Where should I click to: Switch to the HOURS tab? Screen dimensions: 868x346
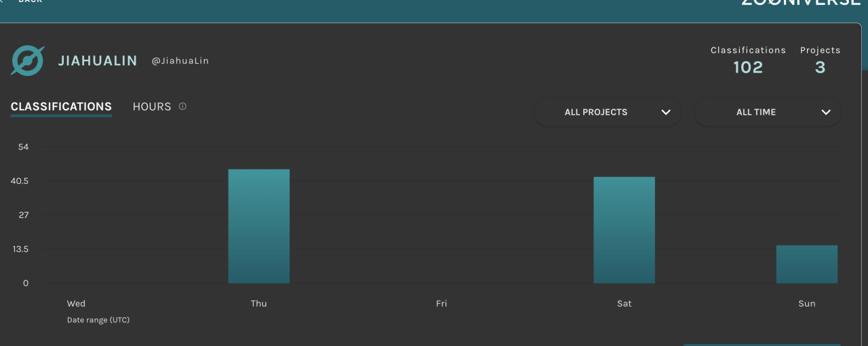tap(152, 107)
